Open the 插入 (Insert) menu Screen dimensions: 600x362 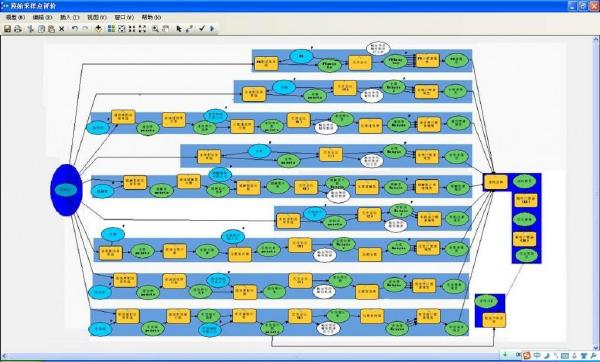click(x=69, y=17)
